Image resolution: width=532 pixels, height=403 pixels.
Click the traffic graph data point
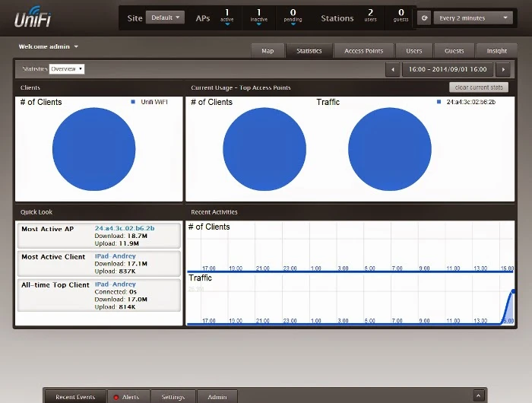click(x=513, y=291)
